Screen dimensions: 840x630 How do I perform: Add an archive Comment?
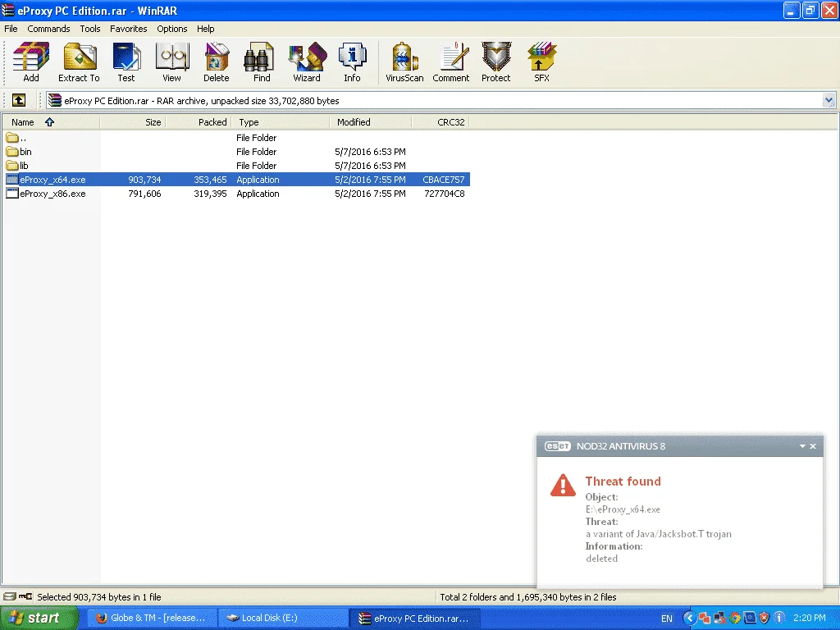(451, 62)
